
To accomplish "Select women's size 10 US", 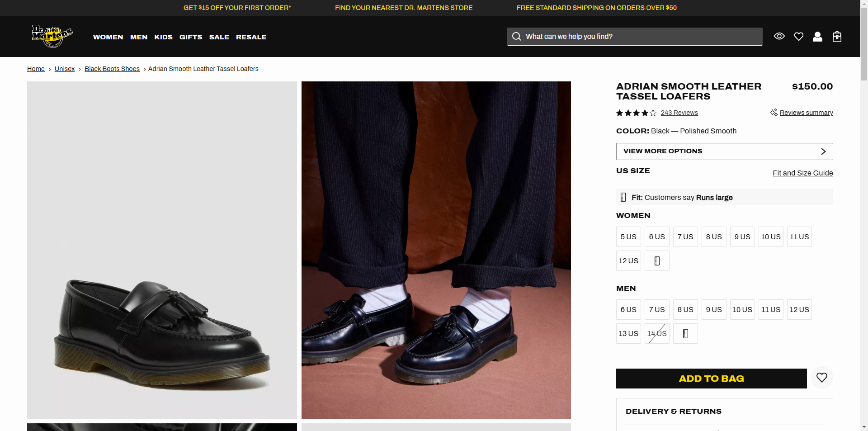I will coord(771,237).
